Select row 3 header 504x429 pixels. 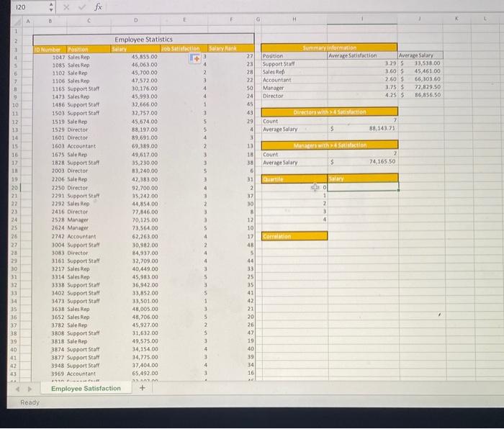click(15, 50)
